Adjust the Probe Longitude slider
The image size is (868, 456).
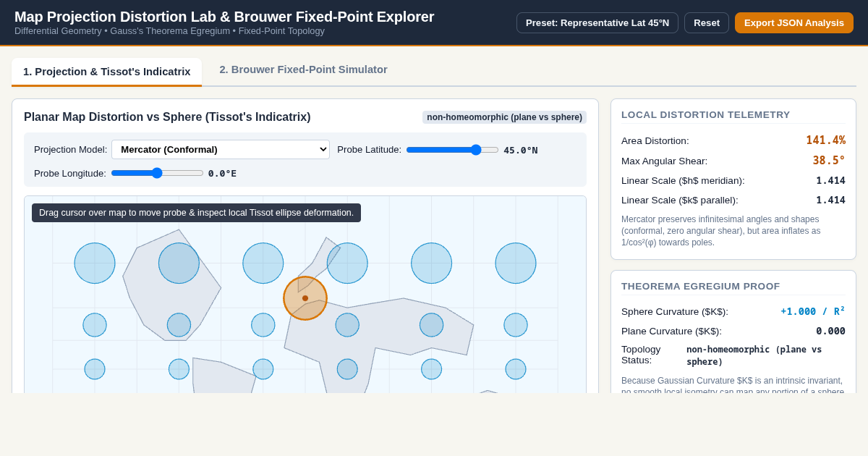click(157, 173)
